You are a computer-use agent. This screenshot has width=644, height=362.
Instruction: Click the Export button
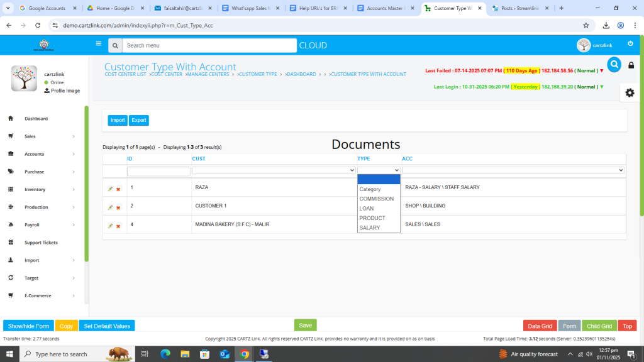139,120
